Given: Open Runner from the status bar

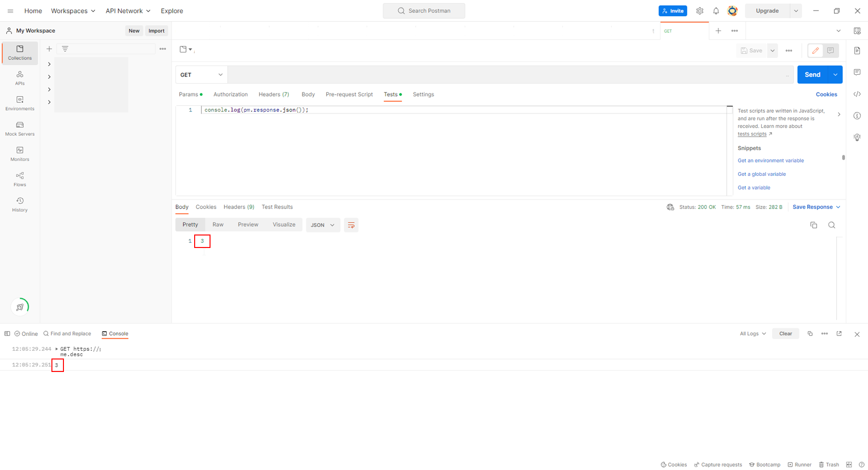Looking at the screenshot, I should pos(799,465).
